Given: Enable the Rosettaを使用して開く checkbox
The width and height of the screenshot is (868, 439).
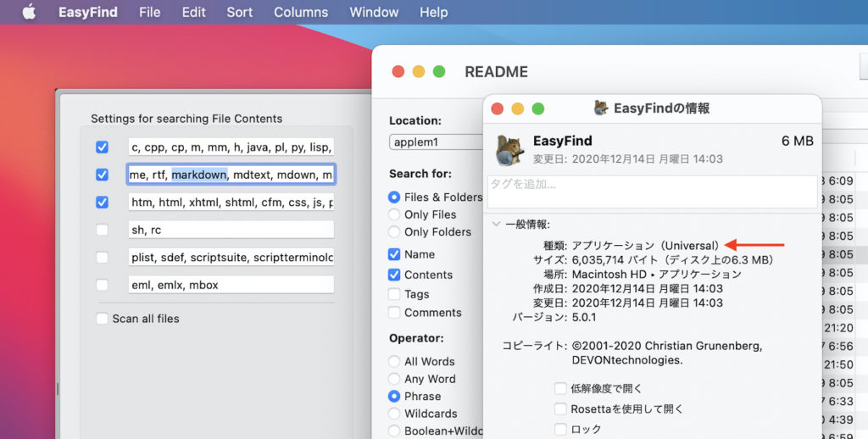Looking at the screenshot, I should (x=560, y=408).
